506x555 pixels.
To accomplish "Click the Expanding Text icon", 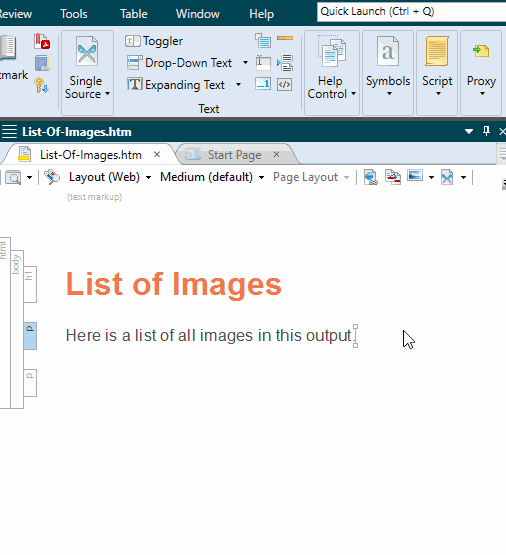I will (x=134, y=85).
